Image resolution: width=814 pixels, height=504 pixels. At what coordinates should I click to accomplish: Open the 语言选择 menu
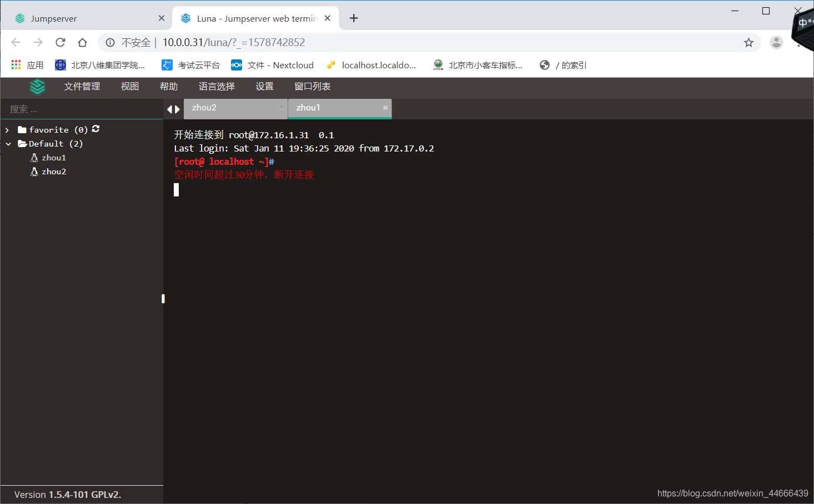(x=217, y=87)
